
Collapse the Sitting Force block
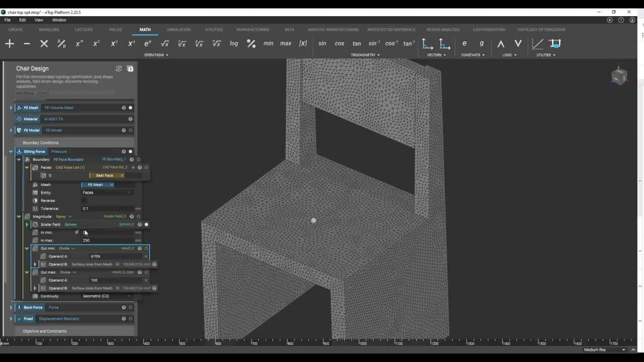(11, 151)
